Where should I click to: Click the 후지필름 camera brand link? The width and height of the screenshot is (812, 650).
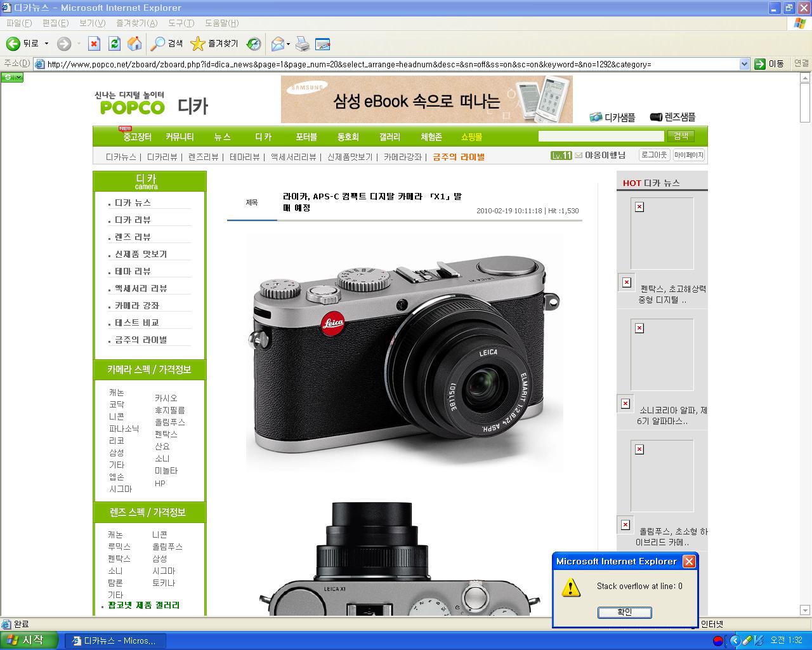click(170, 410)
